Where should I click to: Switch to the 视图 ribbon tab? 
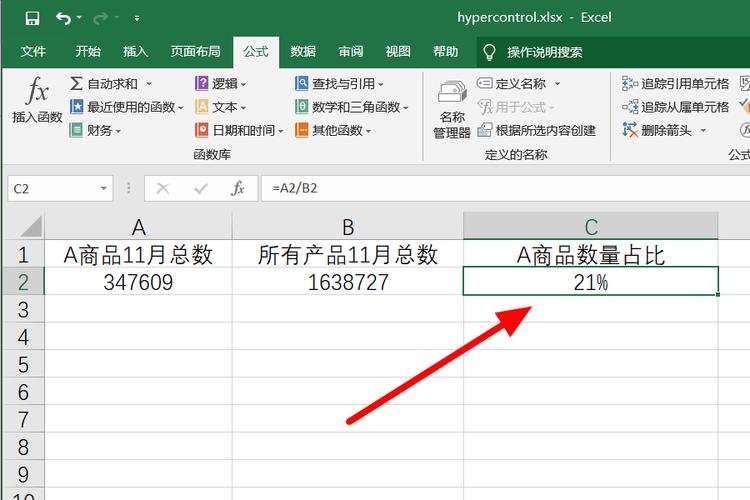[398, 51]
